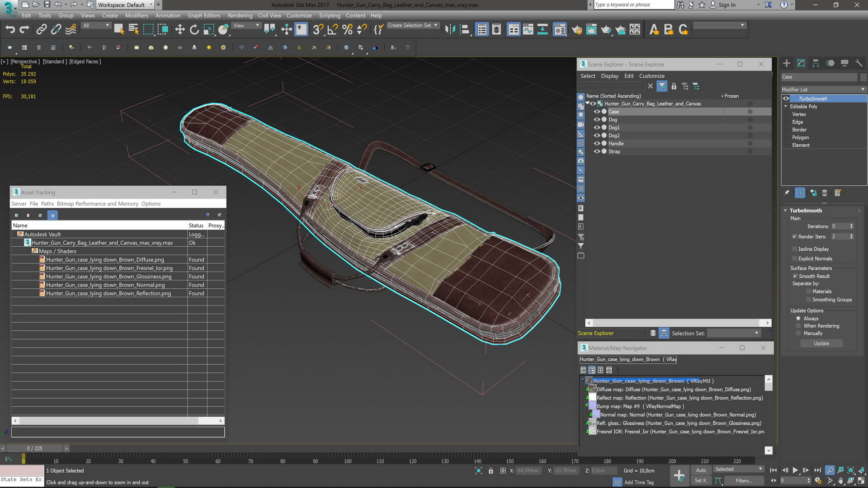The image size is (868, 488).
Task: Click the Undo arrow icon
Action: point(10,30)
